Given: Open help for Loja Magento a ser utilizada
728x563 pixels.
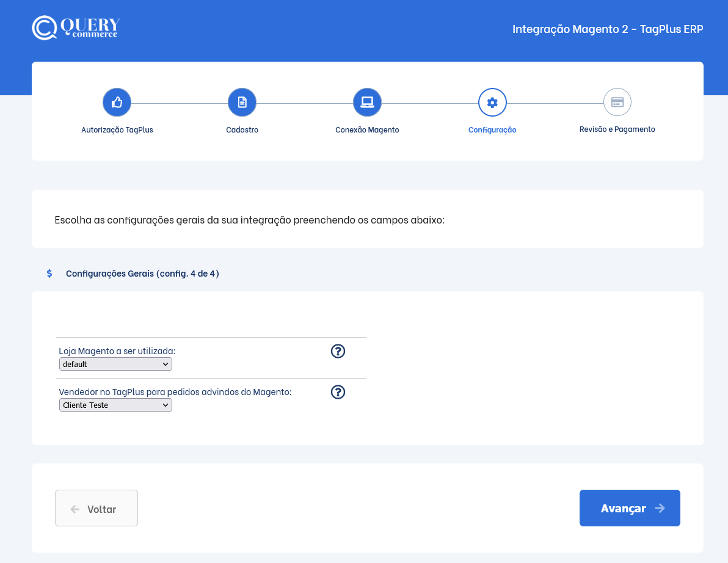Looking at the screenshot, I should pyautogui.click(x=338, y=351).
